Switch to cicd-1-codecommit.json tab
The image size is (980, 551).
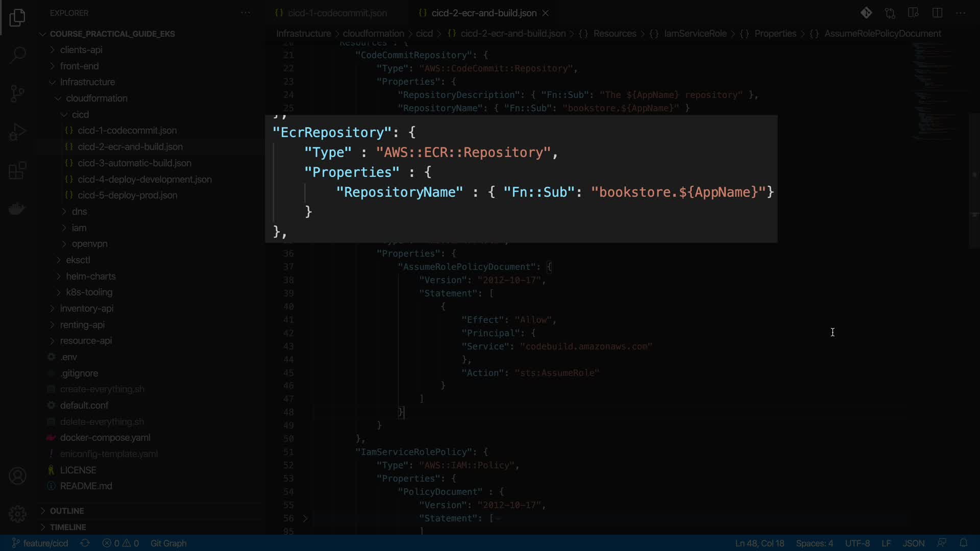coord(337,13)
